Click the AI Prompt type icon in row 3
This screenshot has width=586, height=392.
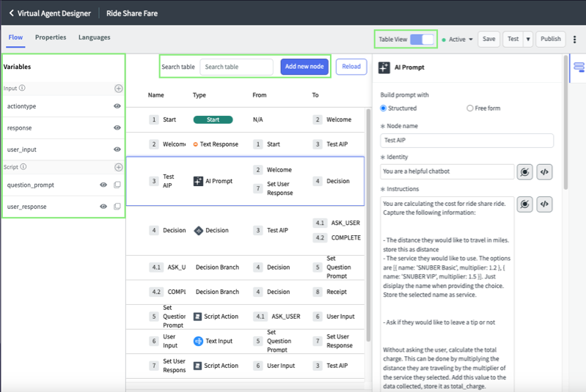point(198,181)
